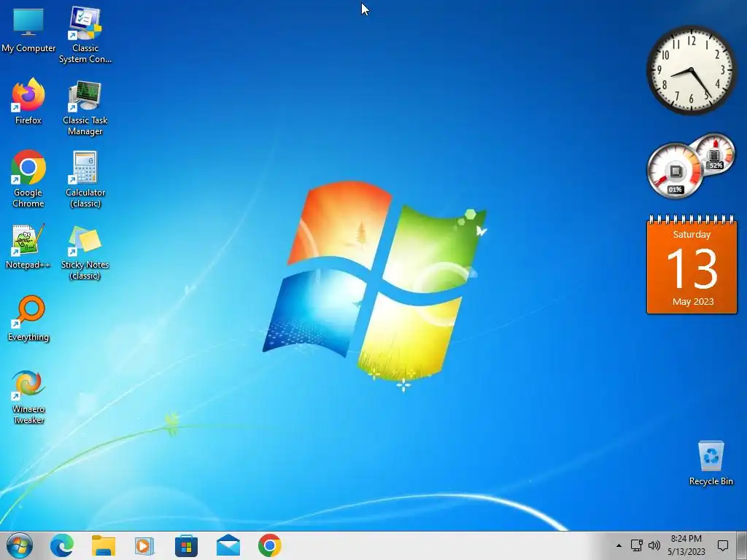Open the media player taskbar icon

[x=144, y=545]
